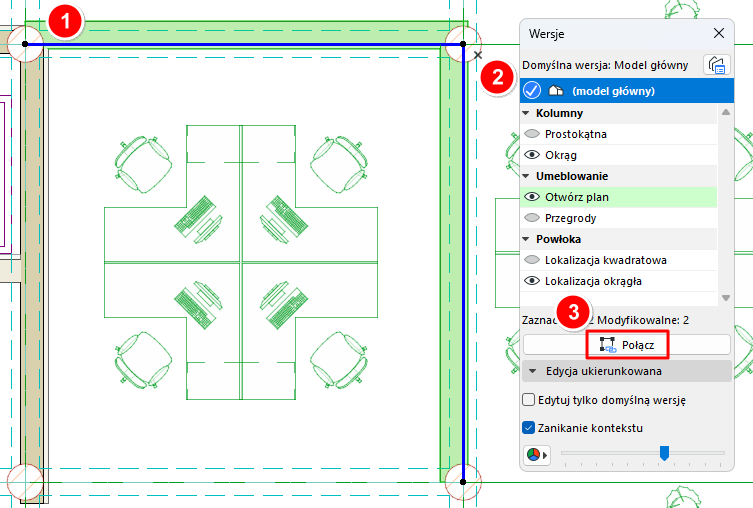Screen dimensions: 753x508
Task: Click the Powłoka group header label
Action: [x=559, y=239]
